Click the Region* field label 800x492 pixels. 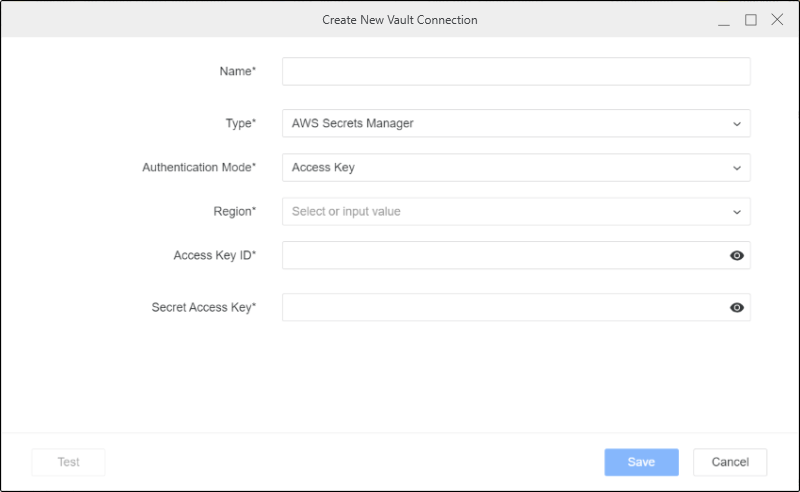tap(234, 212)
